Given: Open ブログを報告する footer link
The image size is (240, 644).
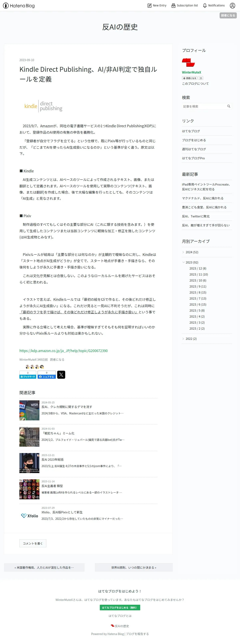Looking at the screenshot, I should 137,634.
